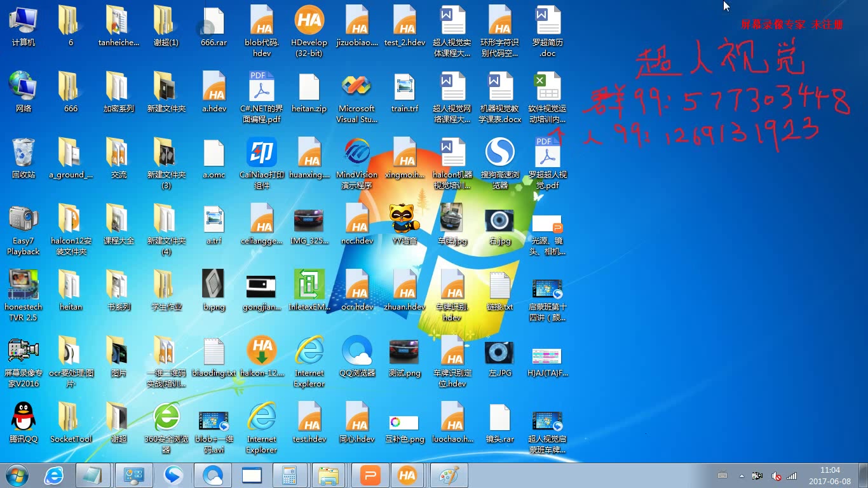Launch 360安全浏览器 shortcut
Screen dimensions: 868x488
[166, 428]
